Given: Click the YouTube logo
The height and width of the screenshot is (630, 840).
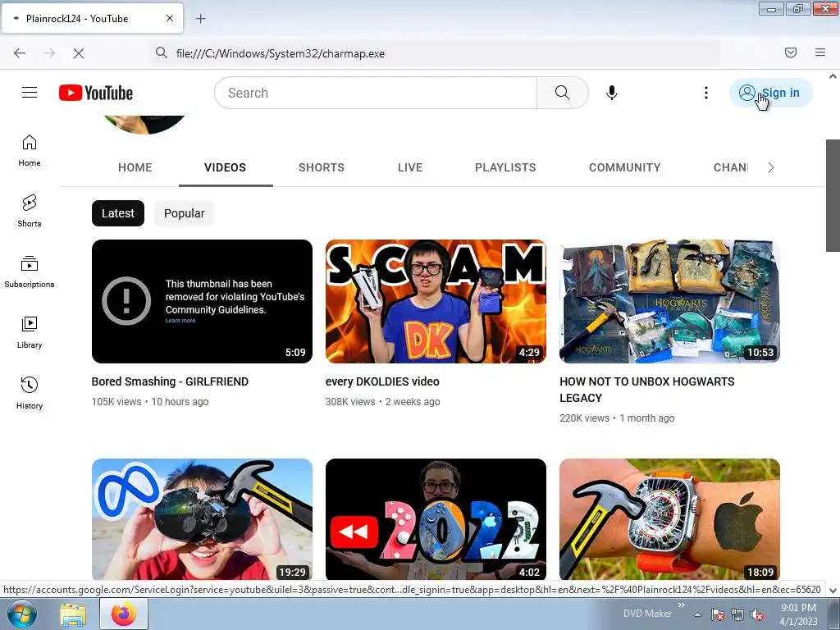Looking at the screenshot, I should [x=96, y=93].
